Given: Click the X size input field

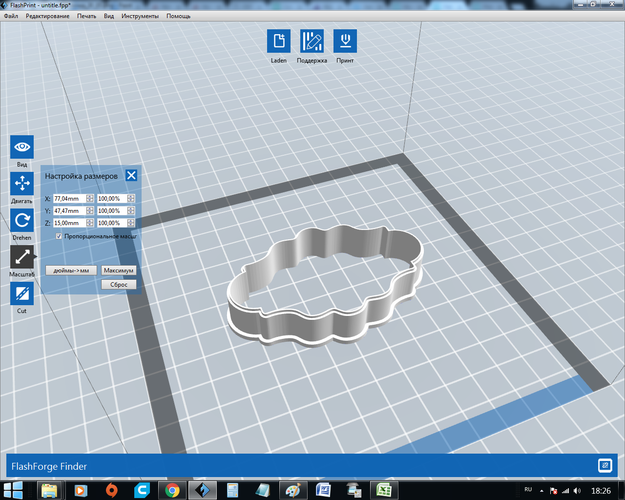Looking at the screenshot, I should [70, 199].
